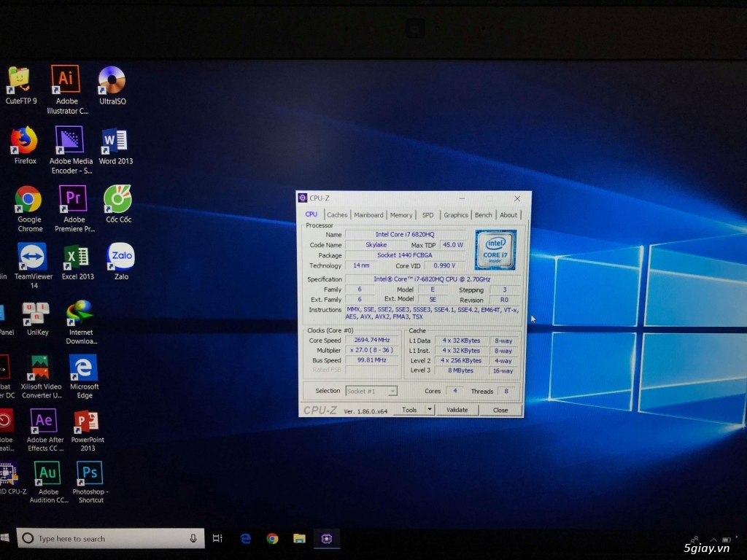Image resolution: width=747 pixels, height=560 pixels.
Task: Click the Google Chrome desktop shortcut
Action: pos(29,209)
